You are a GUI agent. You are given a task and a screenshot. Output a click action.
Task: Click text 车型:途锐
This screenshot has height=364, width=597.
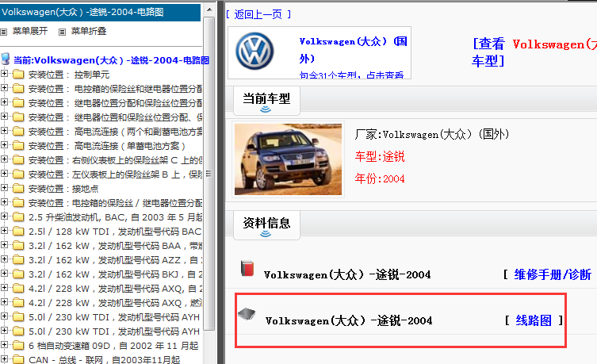[380, 156]
